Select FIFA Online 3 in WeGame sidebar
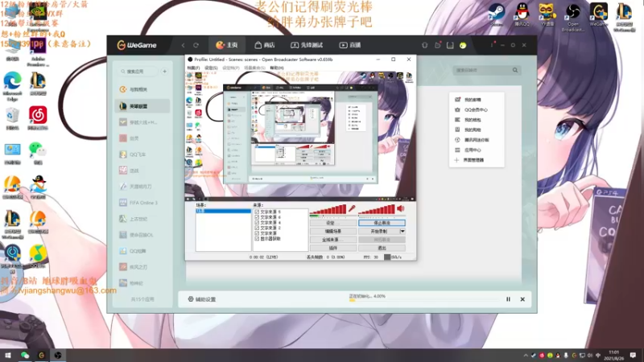644x362 pixels. click(142, 203)
